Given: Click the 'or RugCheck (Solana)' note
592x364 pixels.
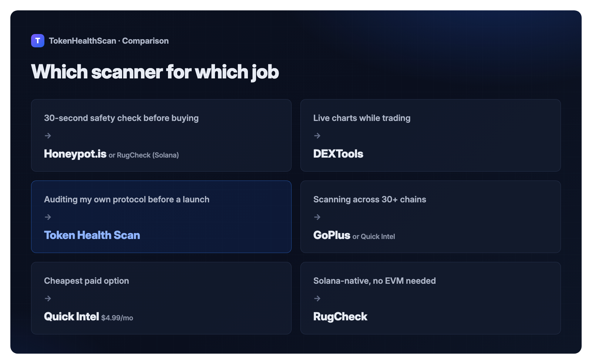Looking at the screenshot, I should [x=144, y=155].
